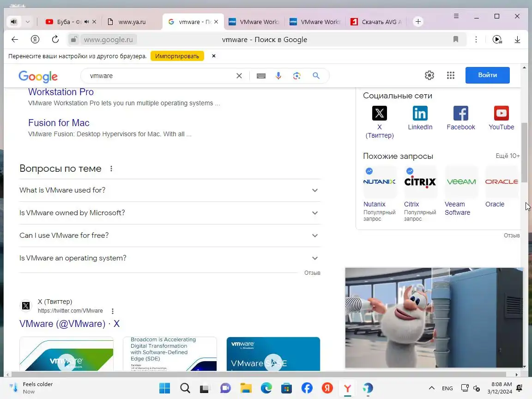Screen dimensions: 532x399
Task: Search by image with Google Lens icon
Action: coord(297,76)
